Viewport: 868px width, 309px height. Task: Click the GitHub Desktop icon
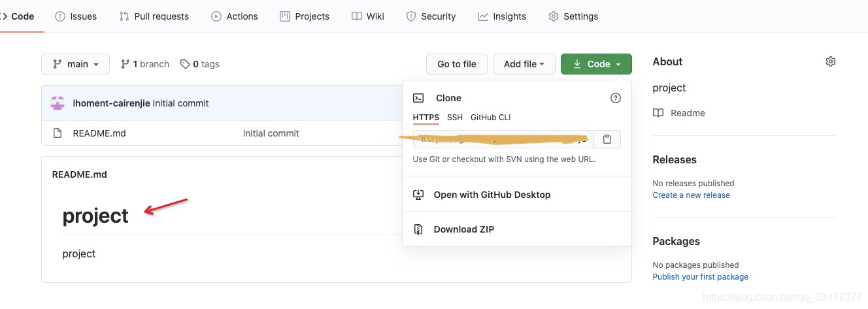[x=419, y=195]
